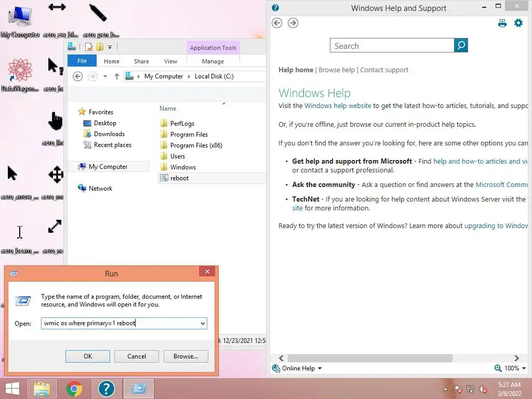Go back in File Explorer

pos(78,76)
